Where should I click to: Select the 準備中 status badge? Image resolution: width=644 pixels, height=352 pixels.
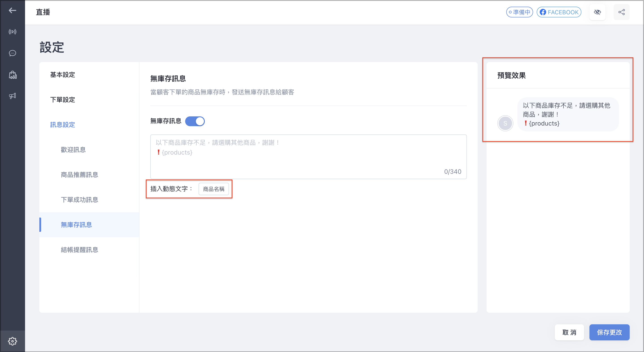click(x=519, y=12)
